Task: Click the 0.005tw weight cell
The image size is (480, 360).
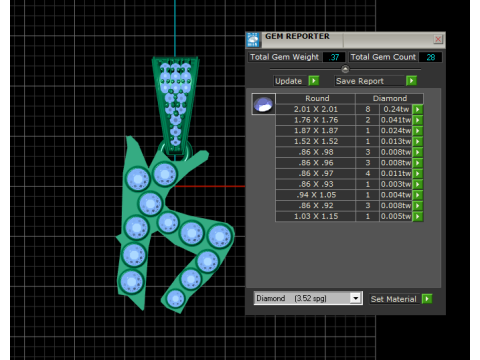Action: [396, 216]
